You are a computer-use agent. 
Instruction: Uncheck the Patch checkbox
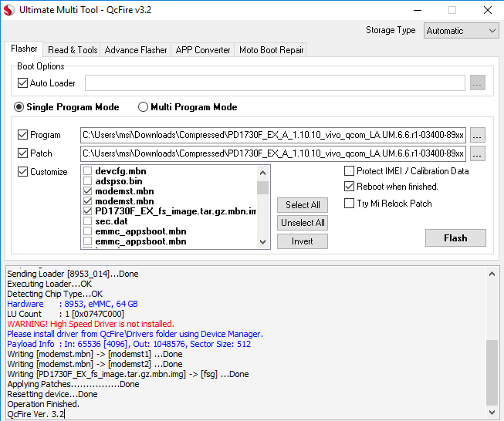[22, 153]
